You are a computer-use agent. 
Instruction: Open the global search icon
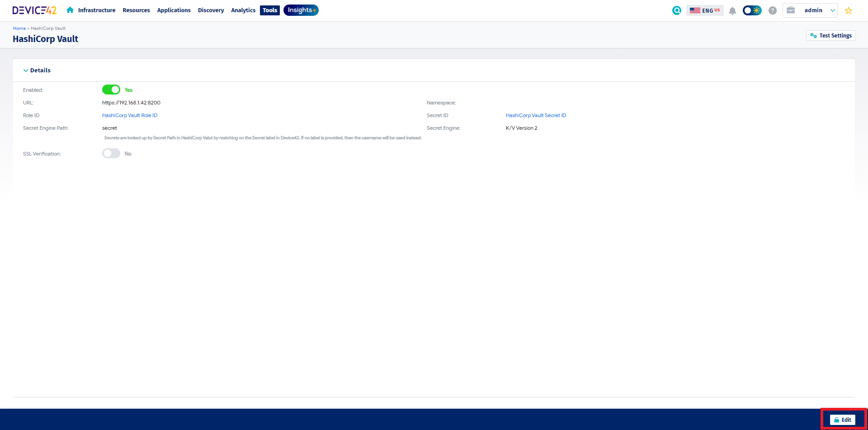pos(676,10)
